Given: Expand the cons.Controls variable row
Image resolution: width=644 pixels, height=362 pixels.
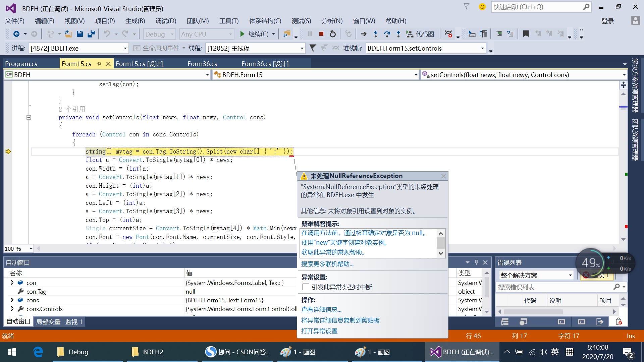Looking at the screenshot, I should (x=12, y=309).
